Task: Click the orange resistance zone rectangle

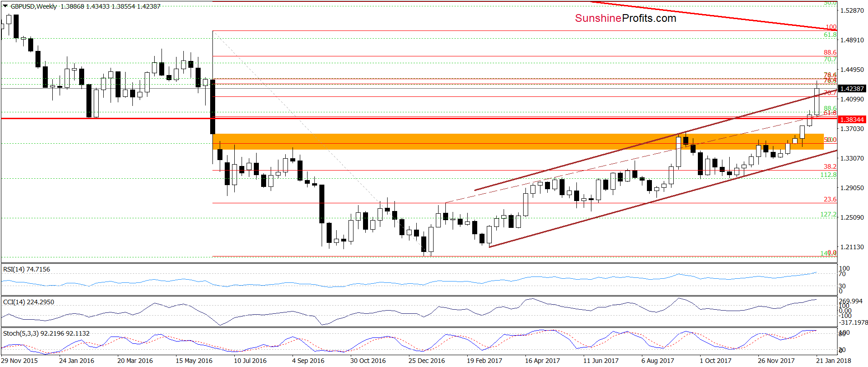Action: [518, 141]
